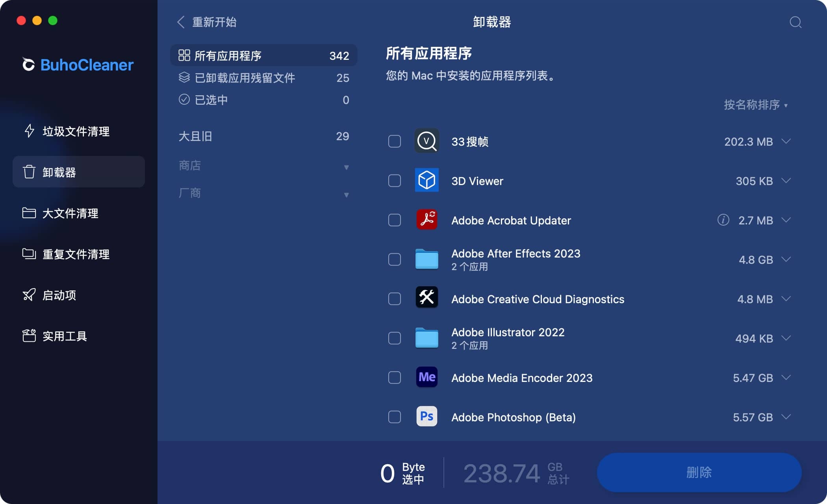827x504 pixels.
Task: Select the 已卸载应用残留文件 category
Action: tap(263, 78)
